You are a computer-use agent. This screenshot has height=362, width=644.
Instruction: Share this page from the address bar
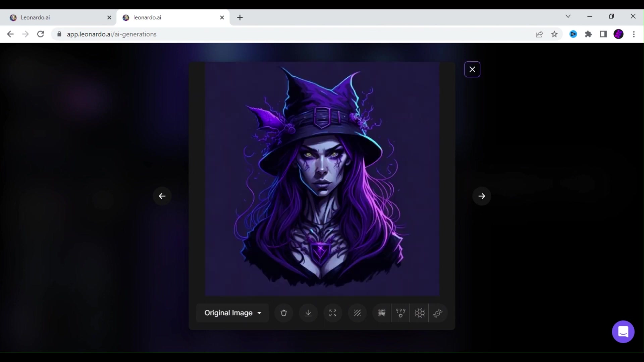(539, 34)
